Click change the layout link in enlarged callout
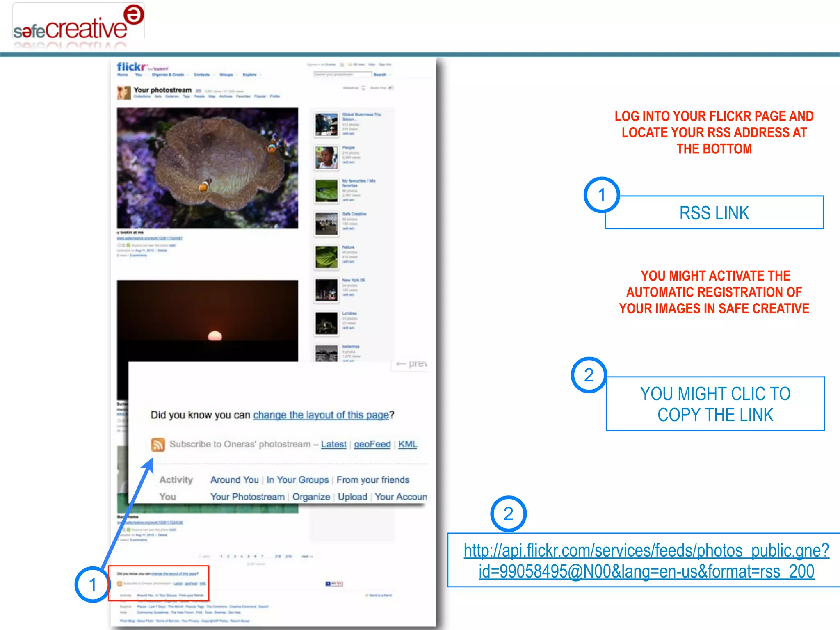The image size is (840, 630). 321,415
